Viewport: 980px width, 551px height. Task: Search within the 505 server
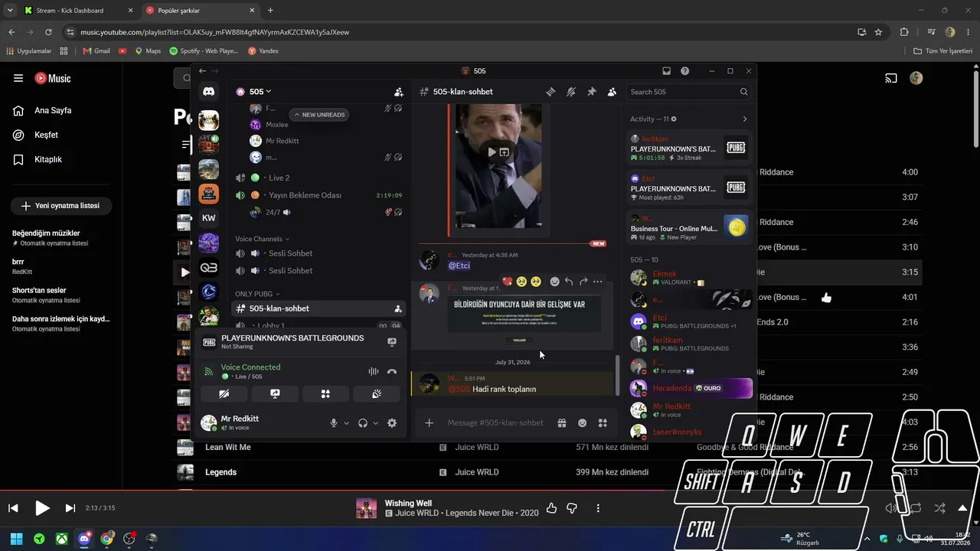coord(688,92)
